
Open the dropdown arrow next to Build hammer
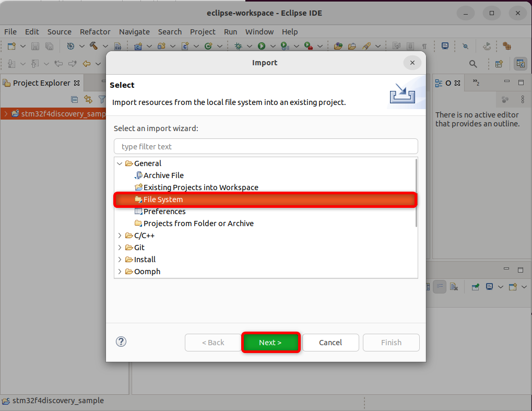point(105,46)
